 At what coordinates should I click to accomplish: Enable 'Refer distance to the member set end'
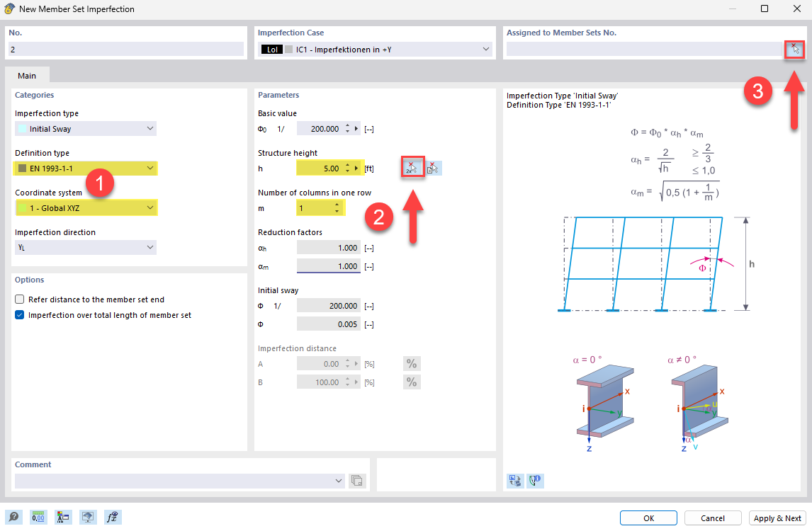click(x=19, y=299)
